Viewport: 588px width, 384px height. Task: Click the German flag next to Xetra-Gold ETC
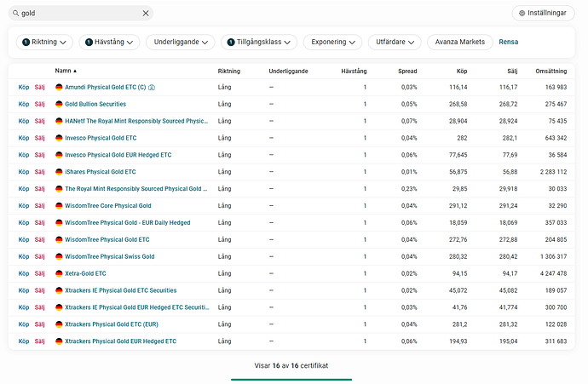[59, 273]
